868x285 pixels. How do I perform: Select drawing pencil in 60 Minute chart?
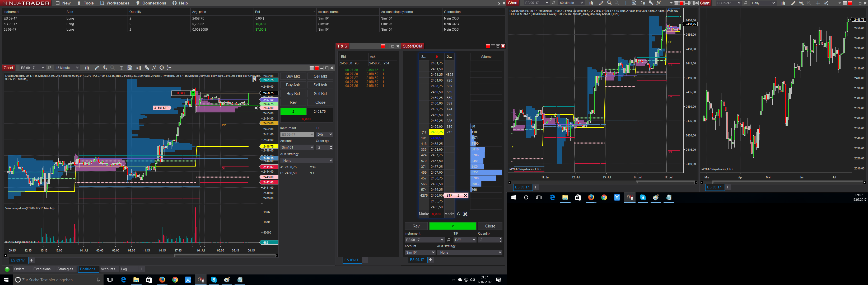pyautogui.click(x=601, y=3)
